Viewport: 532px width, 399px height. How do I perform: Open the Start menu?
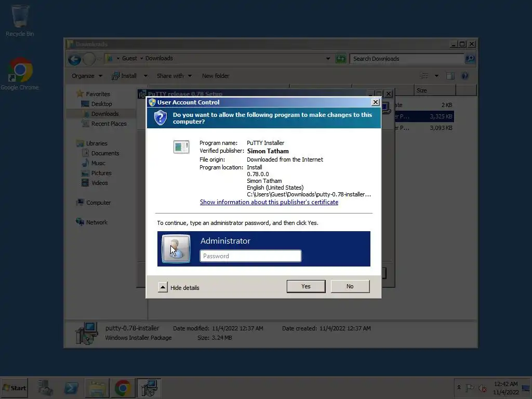tap(14, 388)
